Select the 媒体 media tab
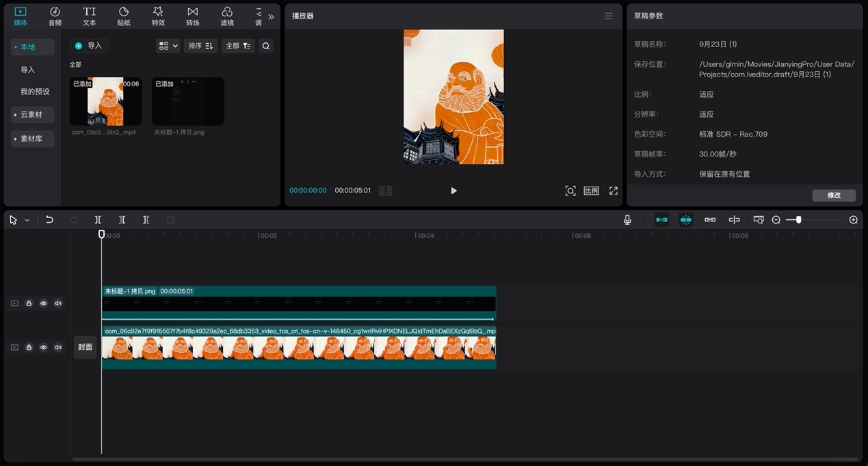The image size is (868, 466). (21, 16)
